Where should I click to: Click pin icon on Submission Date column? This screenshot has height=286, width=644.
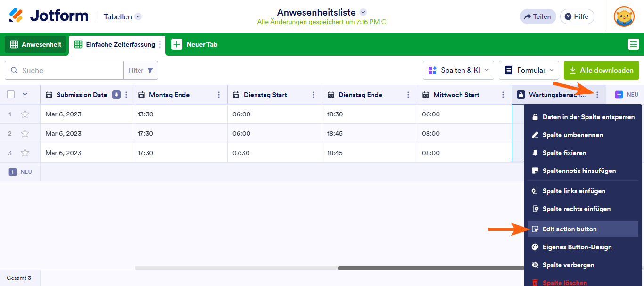pos(116,95)
